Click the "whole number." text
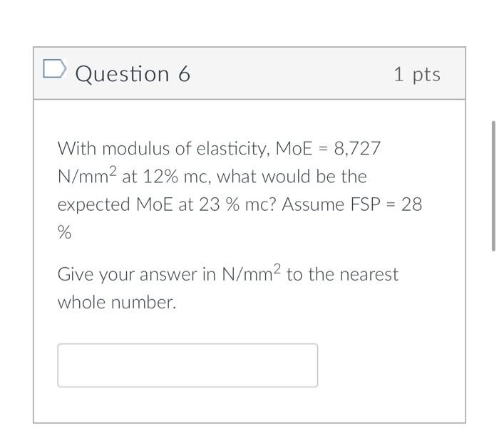 [117, 302]
